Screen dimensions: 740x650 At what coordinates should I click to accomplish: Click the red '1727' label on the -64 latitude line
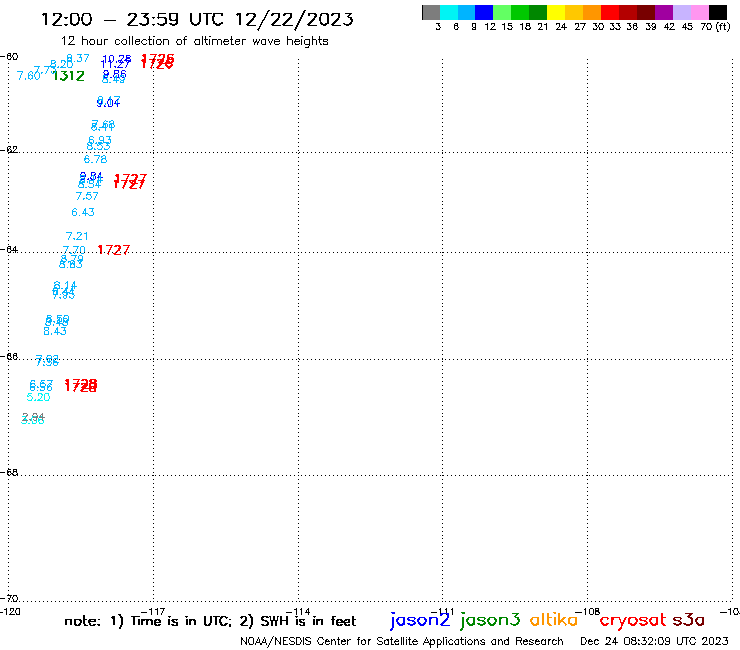(113, 250)
